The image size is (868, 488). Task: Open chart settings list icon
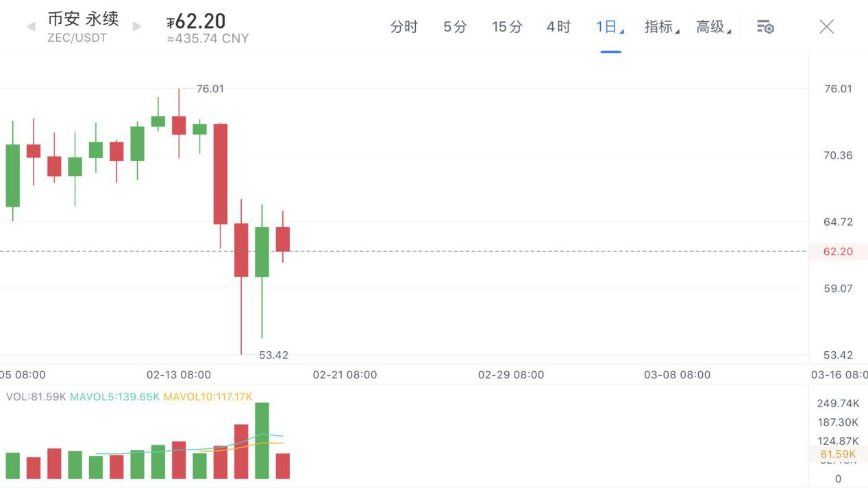point(765,27)
